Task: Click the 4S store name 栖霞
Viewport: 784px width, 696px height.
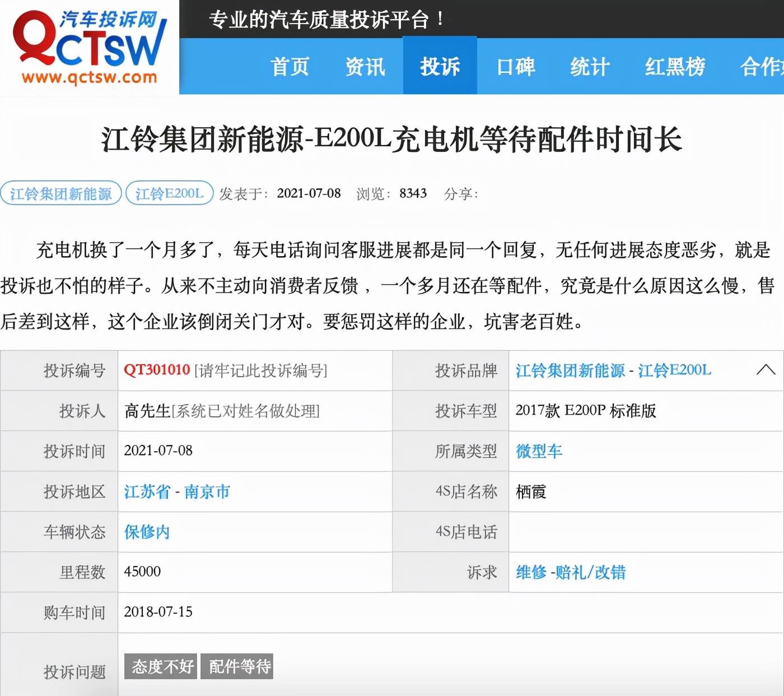Action: click(531, 491)
